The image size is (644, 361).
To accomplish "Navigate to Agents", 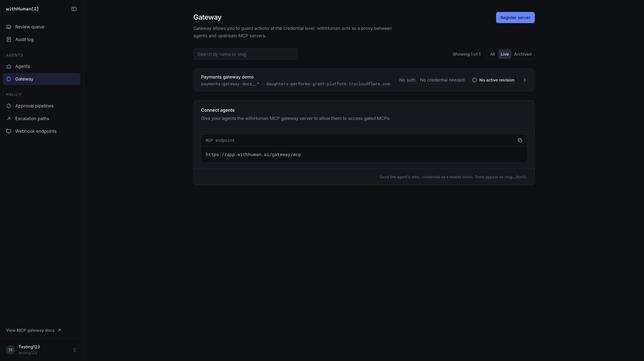I will tap(42, 66).
